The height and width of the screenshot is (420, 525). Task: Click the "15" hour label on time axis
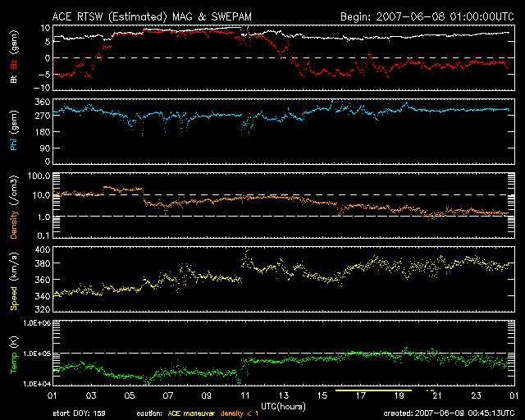tap(322, 396)
